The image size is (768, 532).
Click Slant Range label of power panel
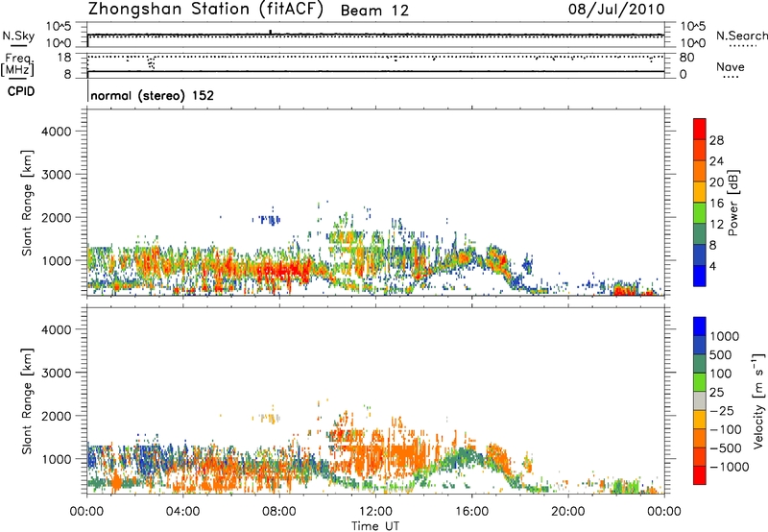tap(27, 203)
